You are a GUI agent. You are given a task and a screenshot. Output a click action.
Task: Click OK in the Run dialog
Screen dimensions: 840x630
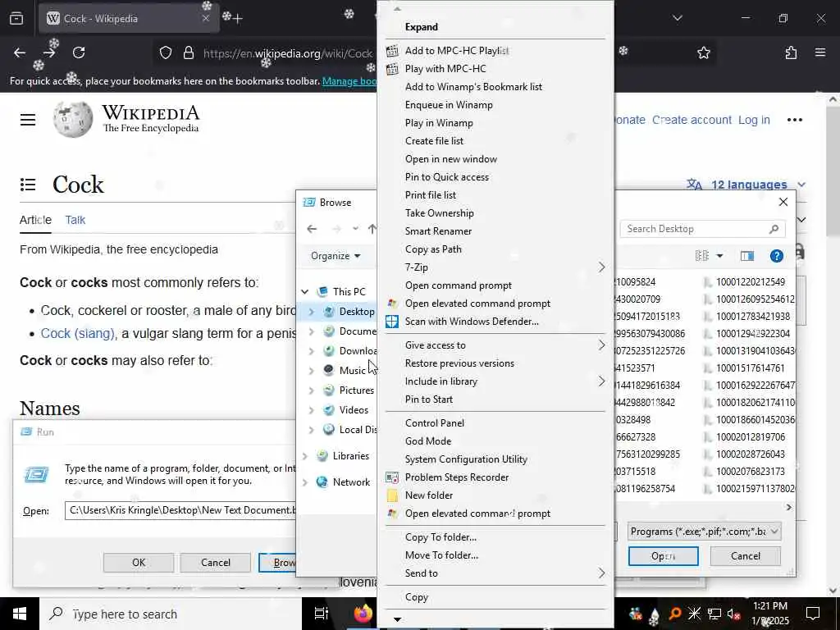[x=138, y=563]
